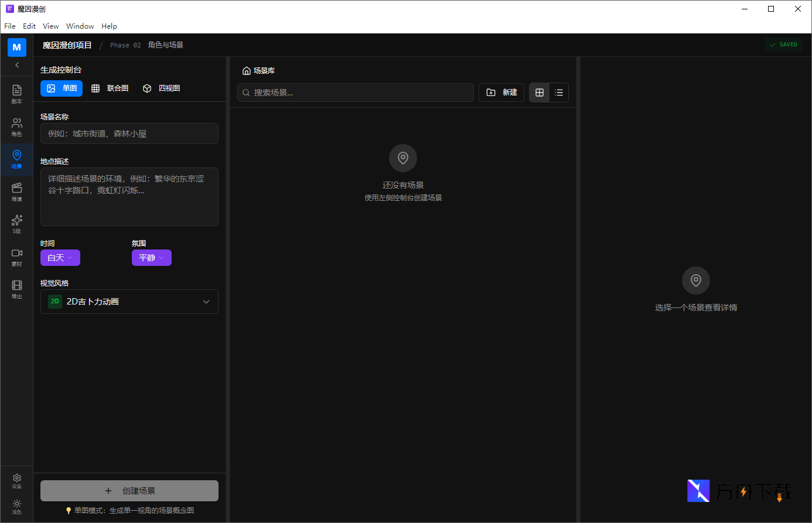Click the S级 sparkle icon in sidebar

[x=16, y=223]
